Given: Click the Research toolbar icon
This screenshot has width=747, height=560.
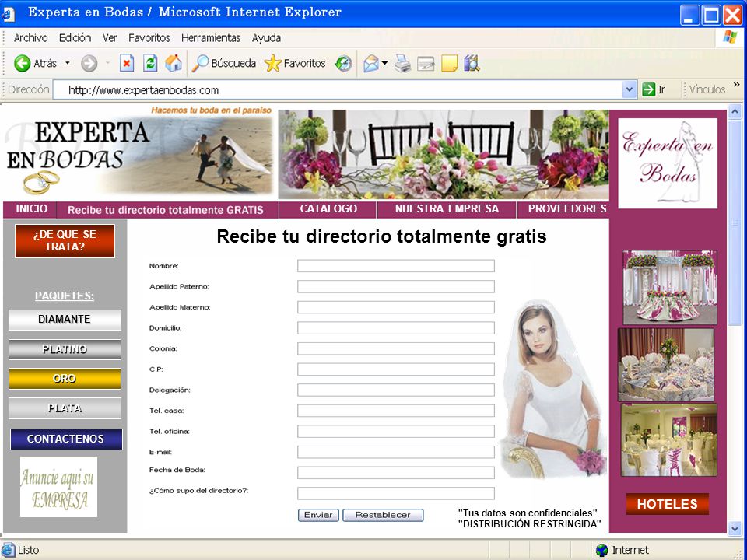Looking at the screenshot, I should pyautogui.click(x=472, y=63).
